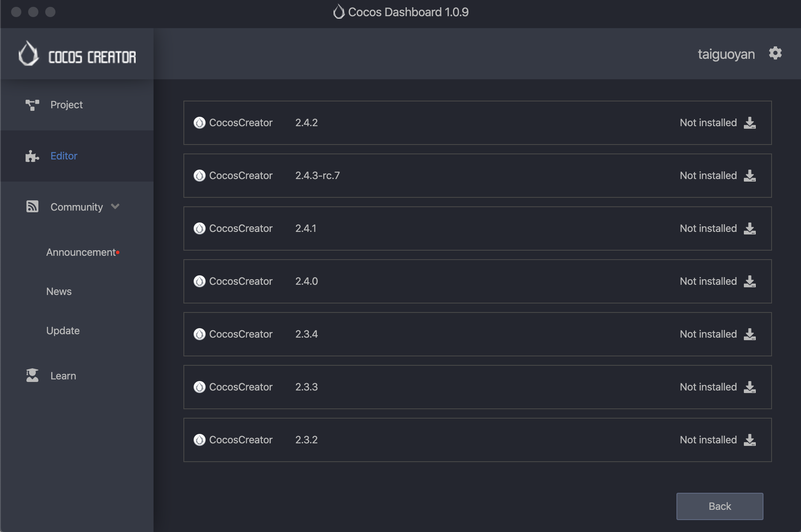Collapse the Community section chevron
This screenshot has height=532, width=801.
pos(115,207)
